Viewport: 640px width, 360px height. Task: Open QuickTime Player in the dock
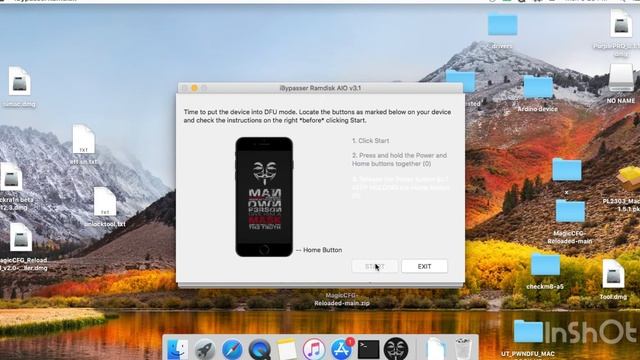[260, 349]
